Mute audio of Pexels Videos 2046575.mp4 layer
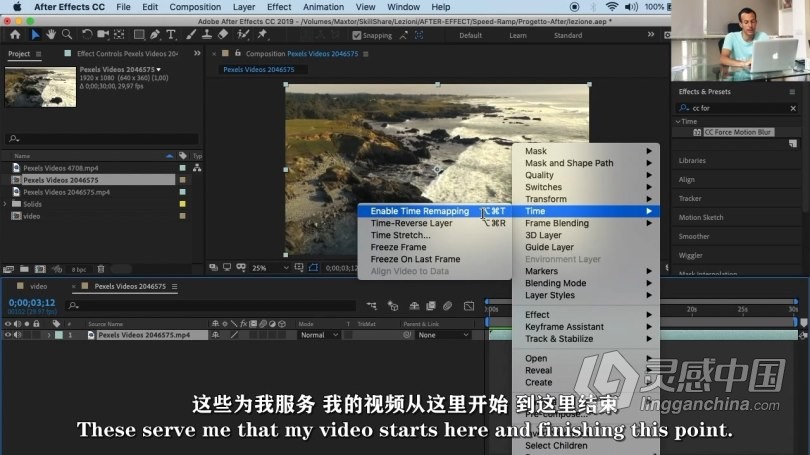This screenshot has width=810, height=455. 18,335
